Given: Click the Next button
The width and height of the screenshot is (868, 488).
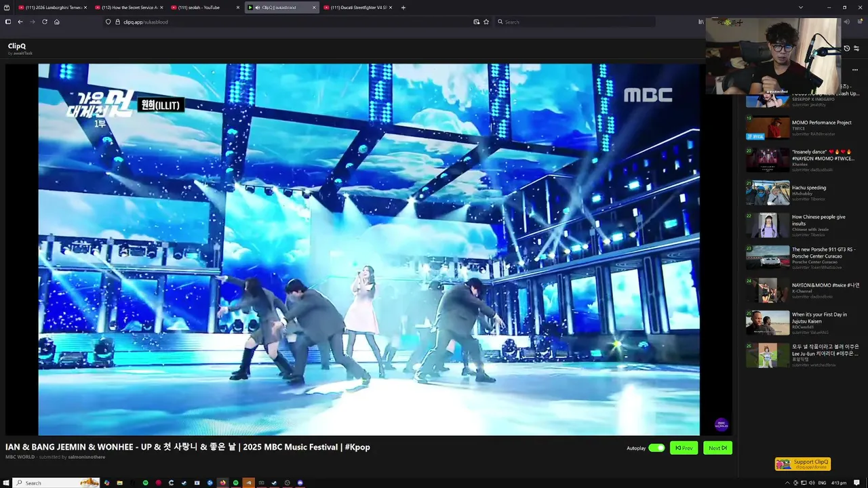Looking at the screenshot, I should [717, 448].
